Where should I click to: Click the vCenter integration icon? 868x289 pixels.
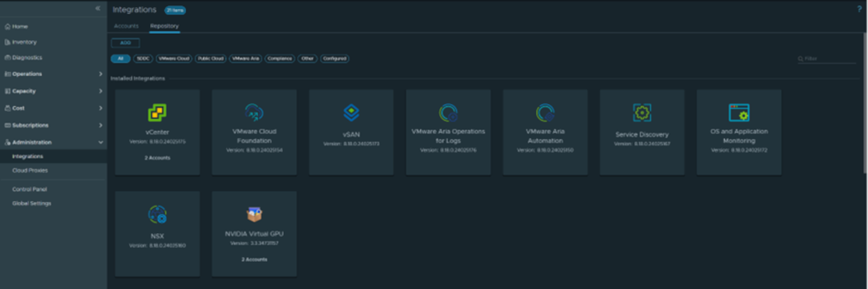[158, 113]
